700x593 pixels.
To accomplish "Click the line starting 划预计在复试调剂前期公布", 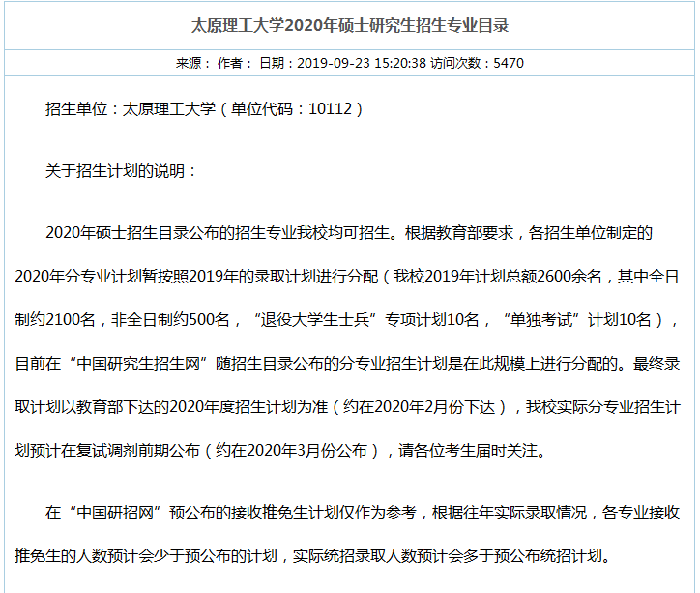I will 281,450.
